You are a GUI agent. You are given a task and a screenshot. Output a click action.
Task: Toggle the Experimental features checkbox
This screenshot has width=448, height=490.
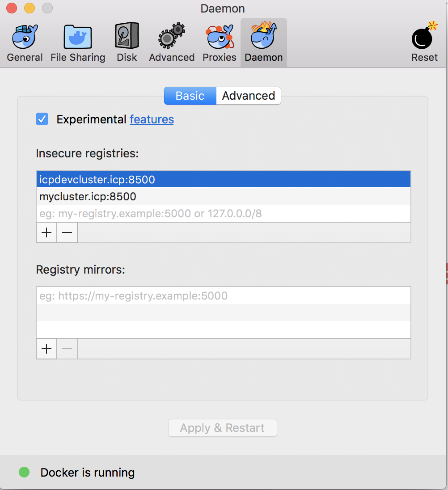point(42,119)
